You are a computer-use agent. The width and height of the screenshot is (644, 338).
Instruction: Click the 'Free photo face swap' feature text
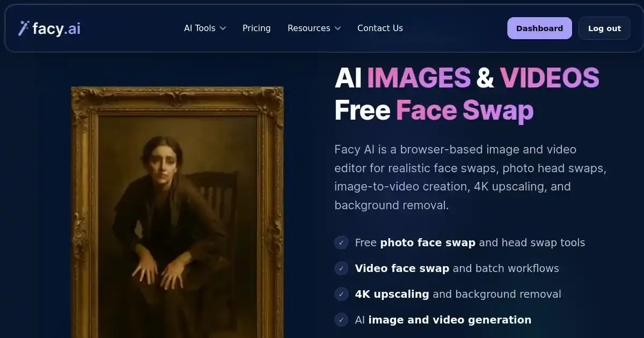(x=470, y=243)
